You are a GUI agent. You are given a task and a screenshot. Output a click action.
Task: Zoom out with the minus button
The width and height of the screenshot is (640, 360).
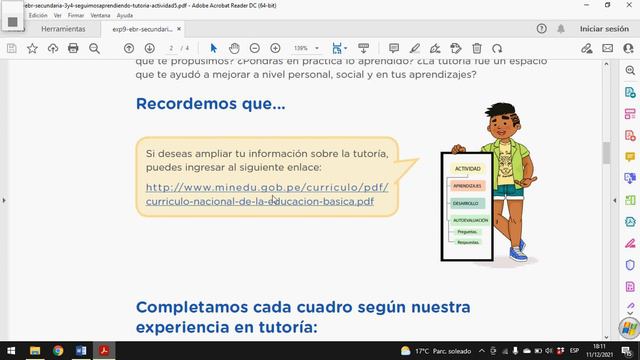click(x=255, y=49)
